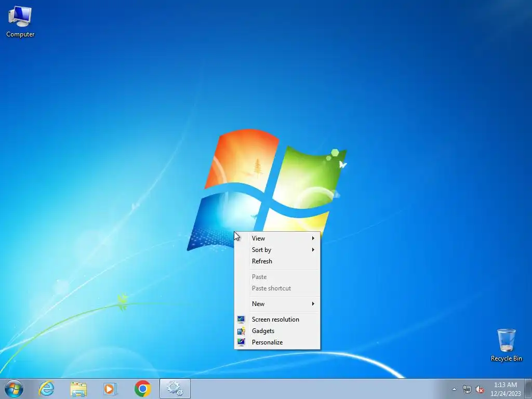The image size is (532, 399).
Task: Click the muted volume tray icon
Action: click(480, 389)
